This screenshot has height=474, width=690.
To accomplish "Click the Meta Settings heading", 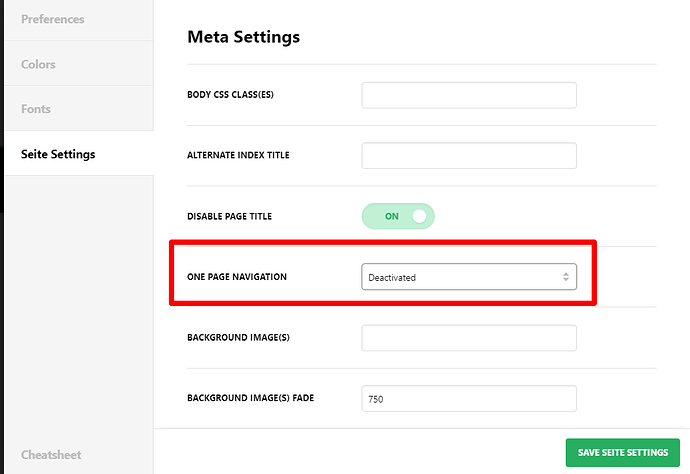I will (x=243, y=37).
